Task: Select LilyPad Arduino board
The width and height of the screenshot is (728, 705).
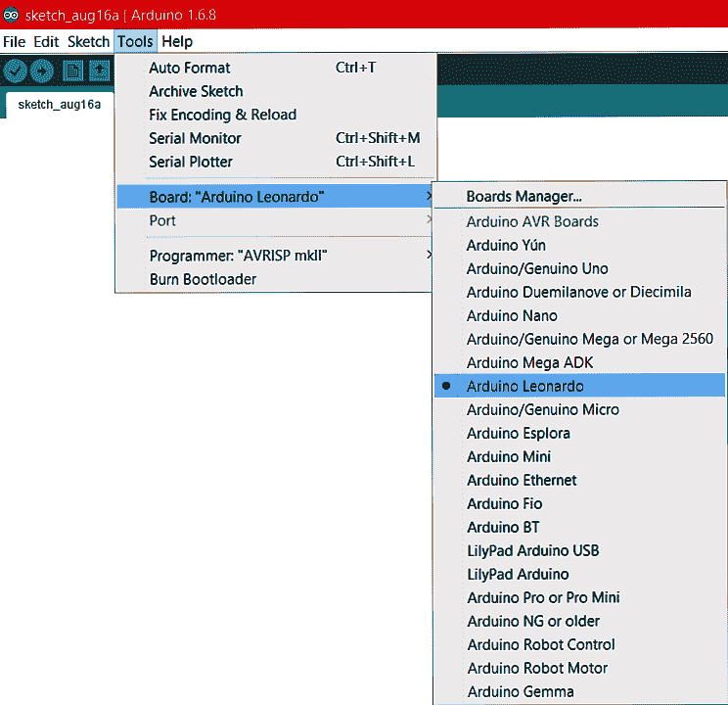Action: tap(579, 575)
